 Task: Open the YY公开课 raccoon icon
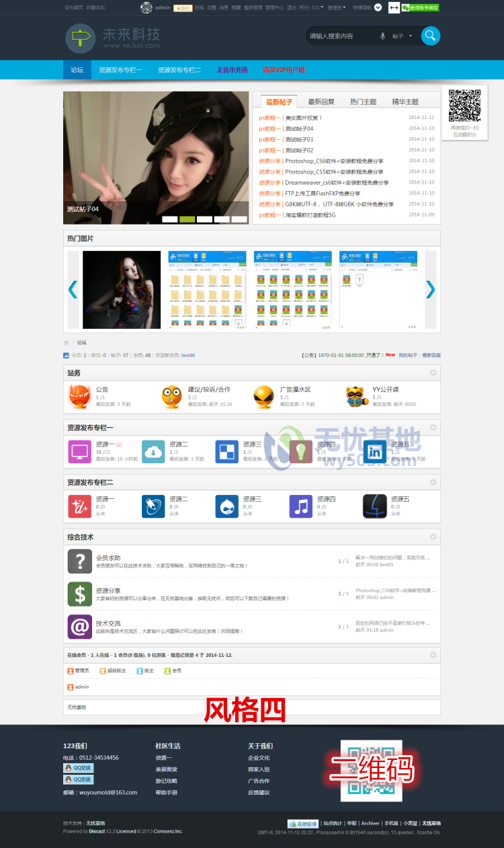coord(356,397)
